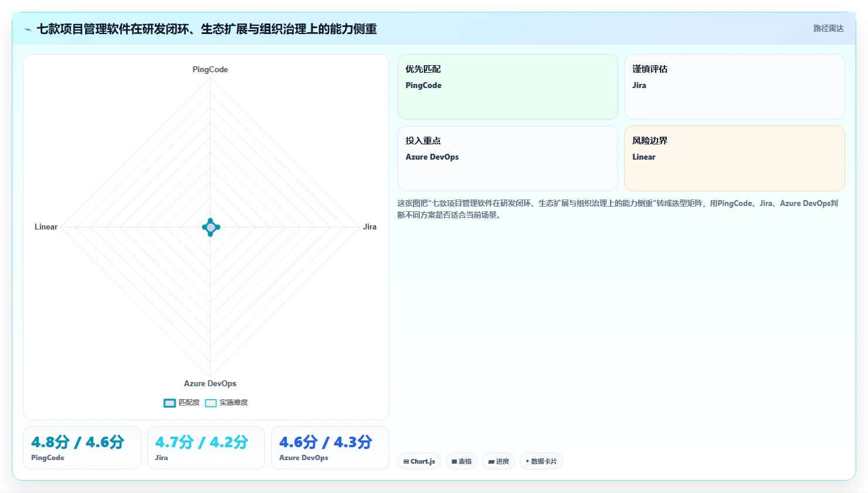Click the Linear radar axis label
Screen dimensions: 868x493
click(46, 227)
